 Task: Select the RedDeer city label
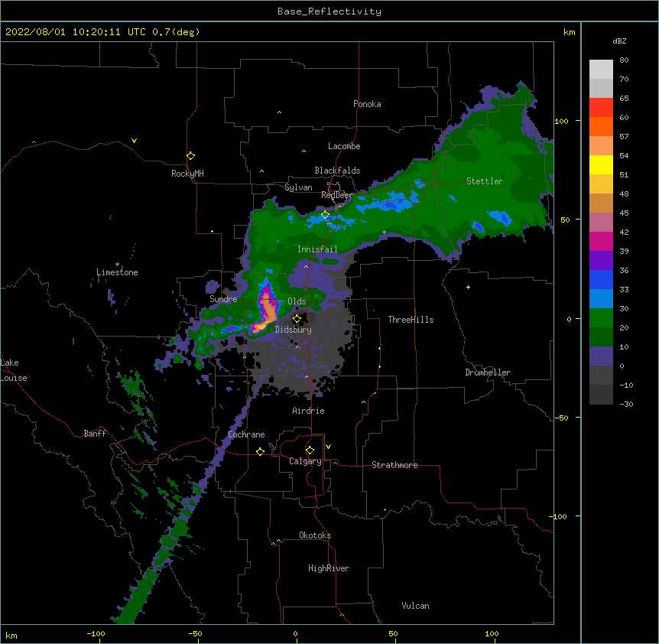[336, 195]
